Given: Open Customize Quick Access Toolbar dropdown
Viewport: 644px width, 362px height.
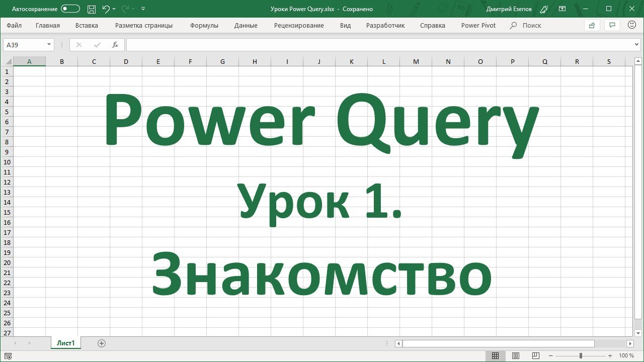Looking at the screenshot, I should click(143, 9).
